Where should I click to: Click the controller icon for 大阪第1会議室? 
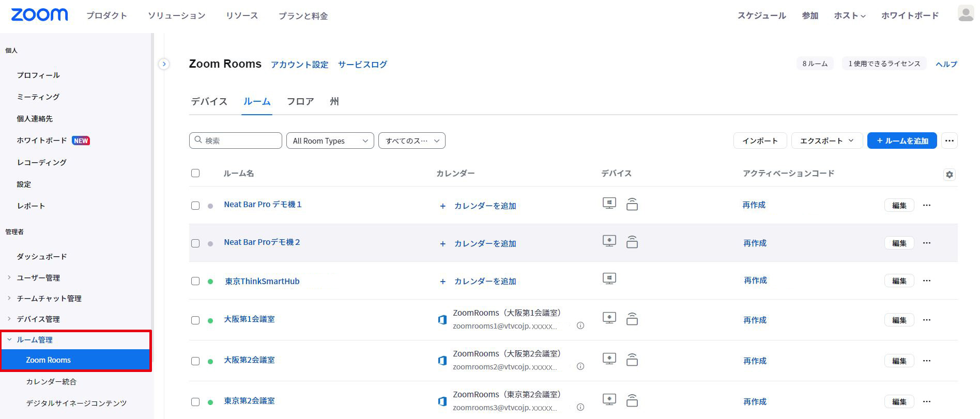pyautogui.click(x=632, y=319)
